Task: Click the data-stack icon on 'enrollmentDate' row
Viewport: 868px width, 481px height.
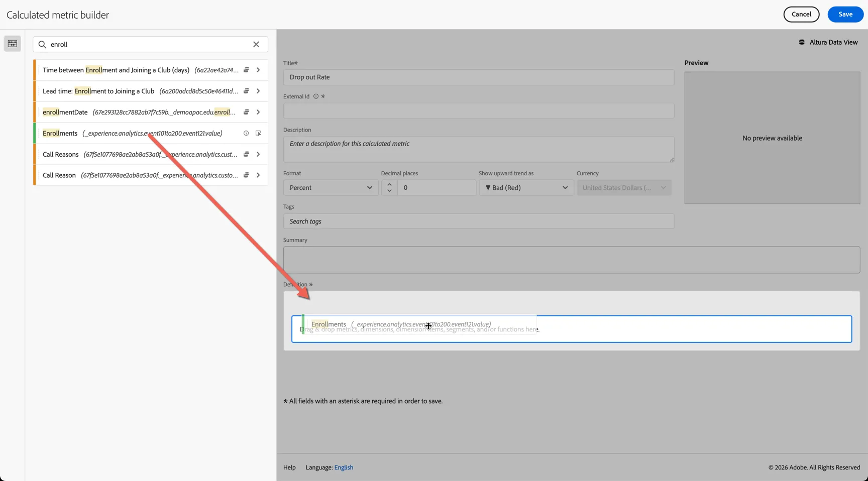Action: pos(246,112)
